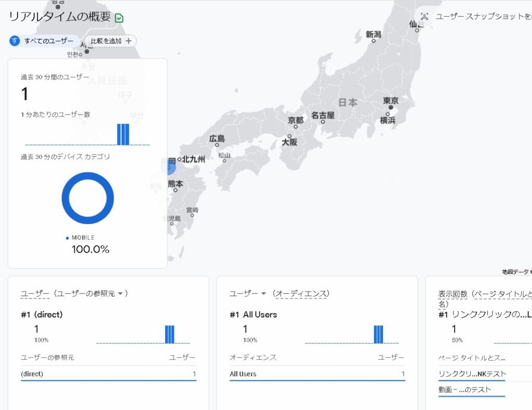Click the blue Fukuoka user bubble on map
The image size is (532, 410).
point(168,167)
